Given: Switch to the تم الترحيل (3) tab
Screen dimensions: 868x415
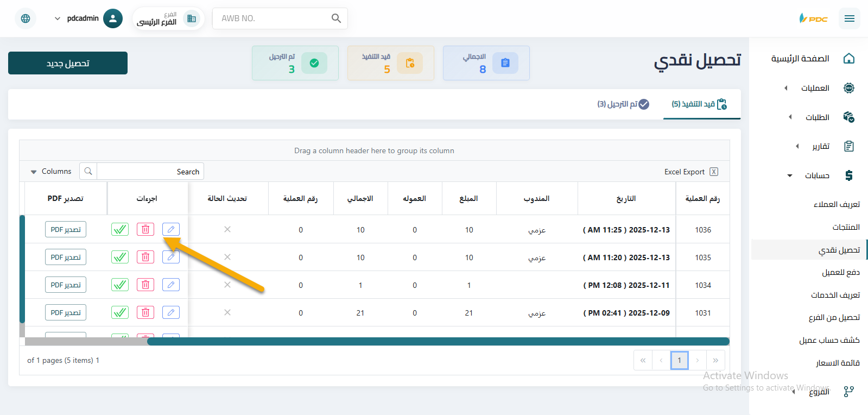Looking at the screenshot, I should (623, 104).
